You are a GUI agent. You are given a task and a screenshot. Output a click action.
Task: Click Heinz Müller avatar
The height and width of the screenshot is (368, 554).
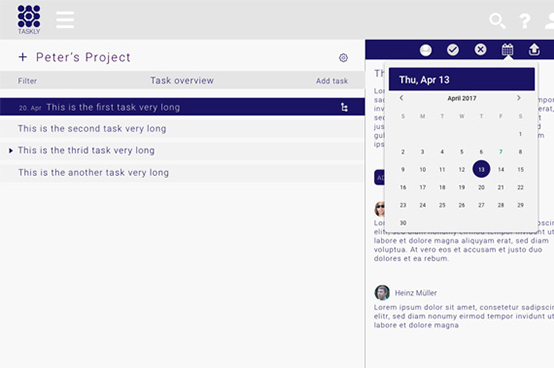382,293
